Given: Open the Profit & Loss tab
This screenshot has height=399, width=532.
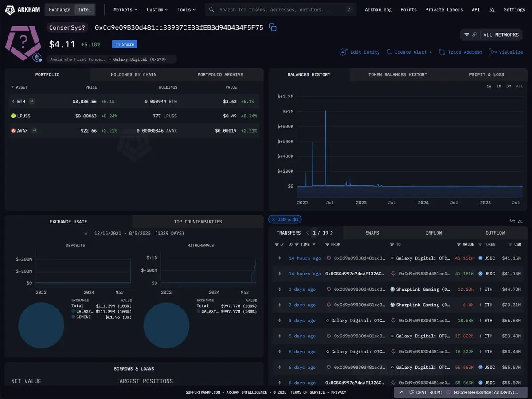Looking at the screenshot, I should [x=486, y=74].
